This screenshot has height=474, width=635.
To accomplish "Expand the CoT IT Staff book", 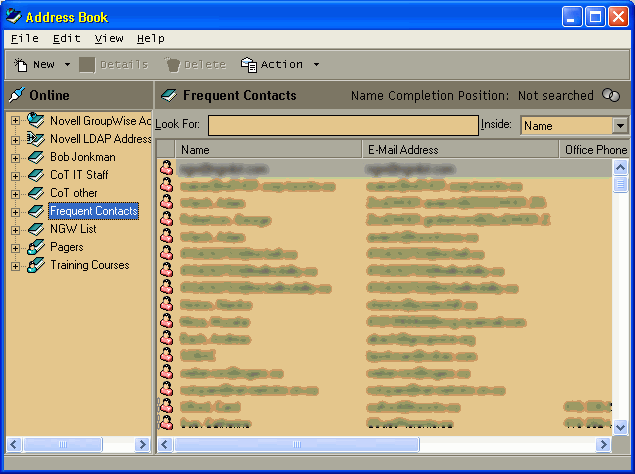I will point(15,176).
